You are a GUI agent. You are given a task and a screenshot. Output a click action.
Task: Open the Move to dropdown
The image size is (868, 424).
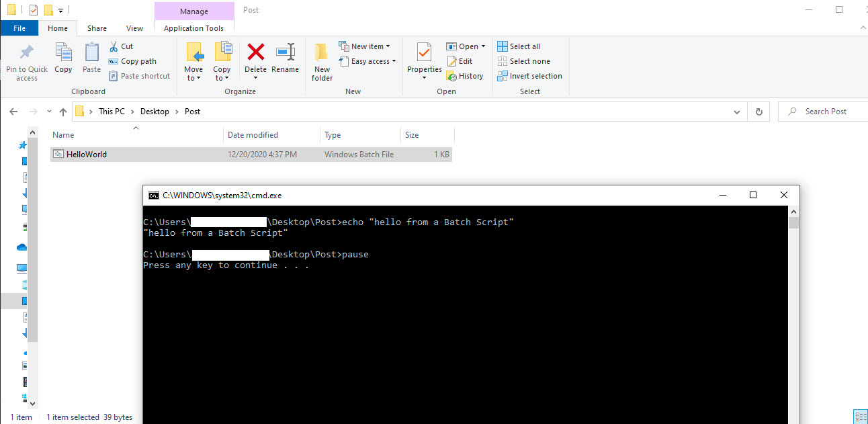point(193,74)
